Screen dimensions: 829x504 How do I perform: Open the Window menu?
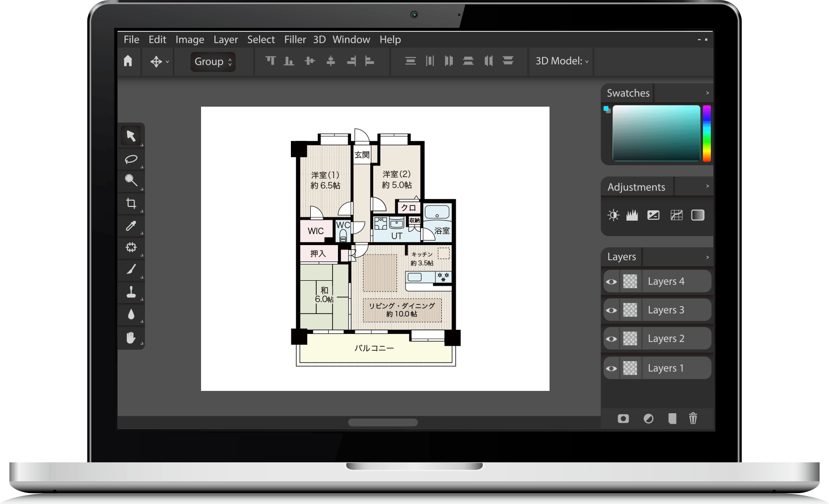point(351,40)
